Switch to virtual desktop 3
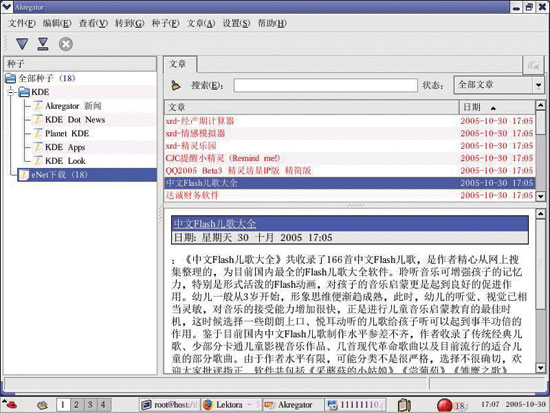550x413 pixels. click(x=90, y=405)
